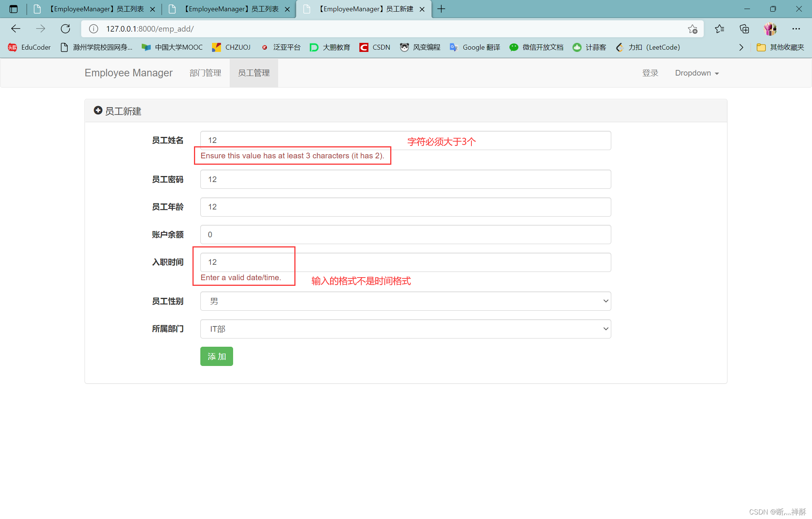This screenshot has height=519, width=812.
Task: Expand the Dropdown menu in navbar
Action: click(697, 73)
